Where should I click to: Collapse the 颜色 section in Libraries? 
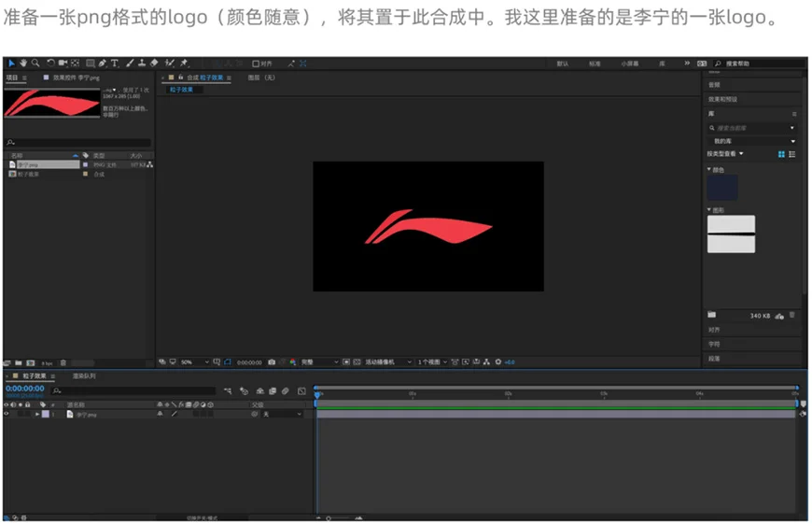point(709,169)
